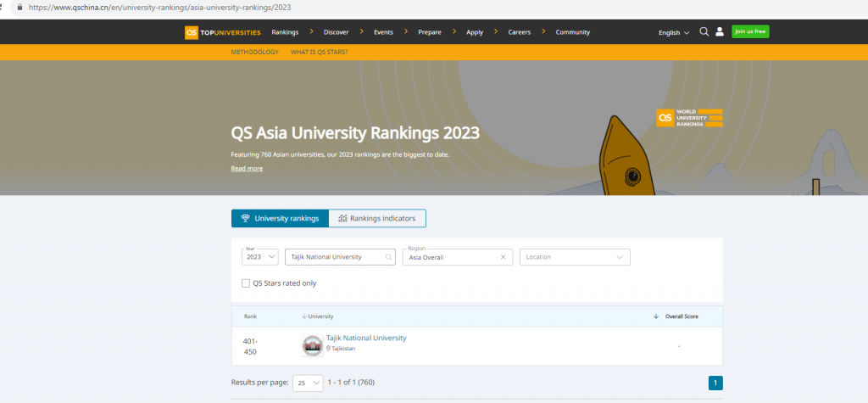868x403 pixels.
Task: Open the Apply menu
Action: point(475,32)
